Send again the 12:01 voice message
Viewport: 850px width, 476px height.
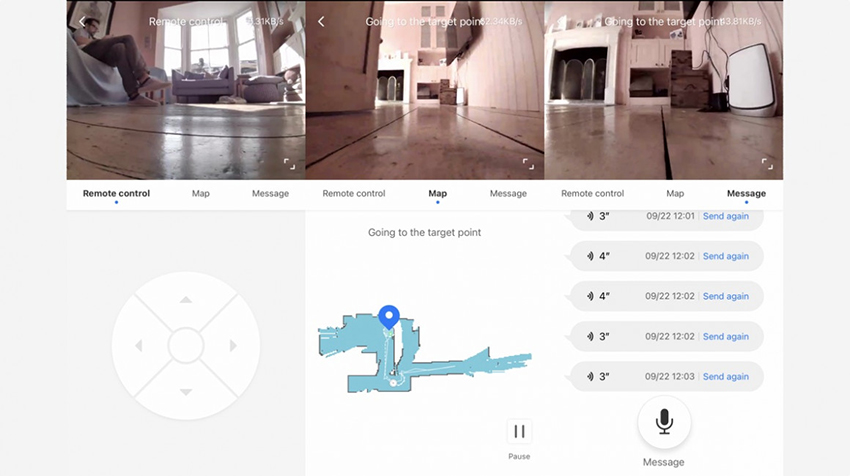726,216
